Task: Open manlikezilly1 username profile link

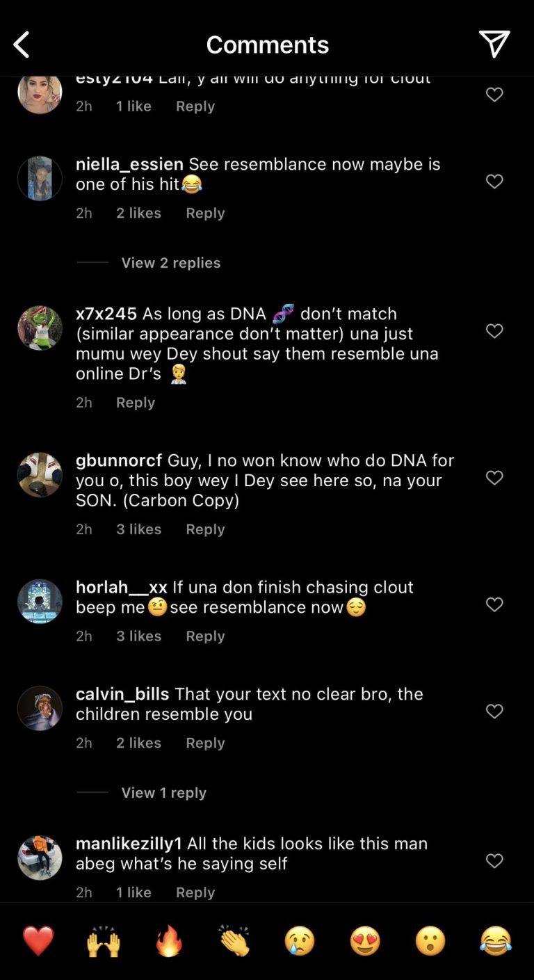Action: coord(129,844)
